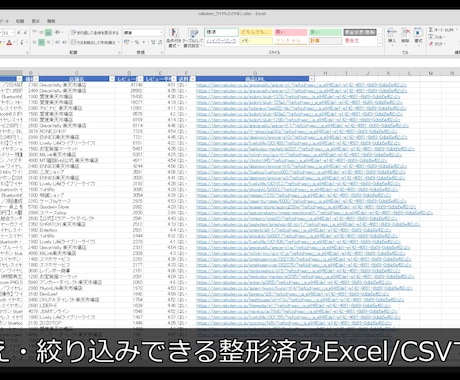Open text orientation tool
The height and width of the screenshot is (380, 460).
click(58, 33)
